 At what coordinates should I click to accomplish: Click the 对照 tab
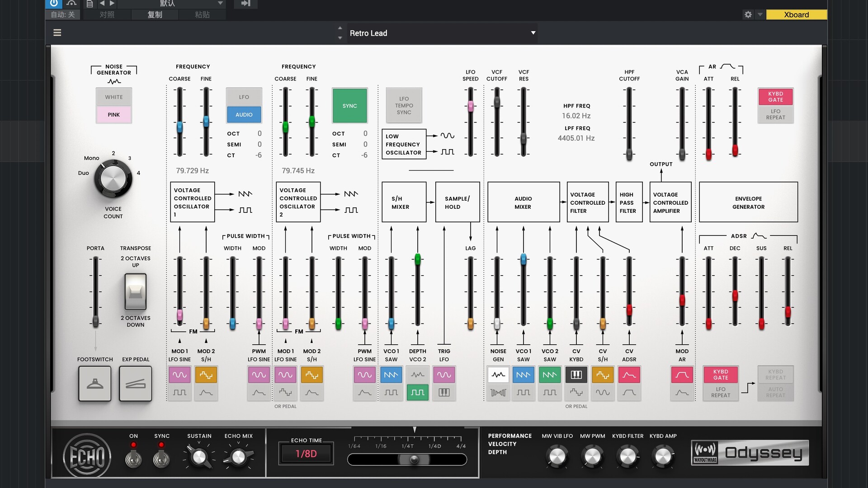click(107, 14)
